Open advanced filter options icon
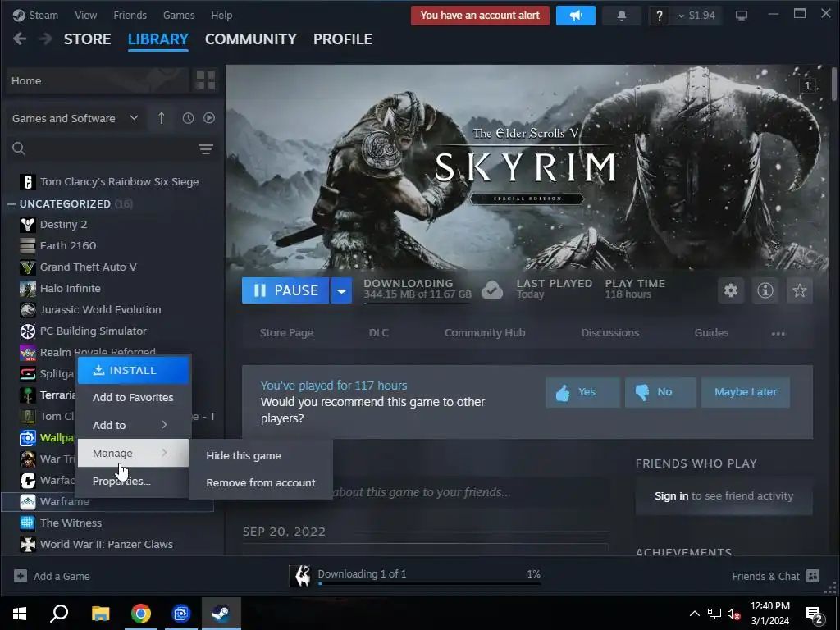Viewport: 840px width, 630px height. [206, 149]
